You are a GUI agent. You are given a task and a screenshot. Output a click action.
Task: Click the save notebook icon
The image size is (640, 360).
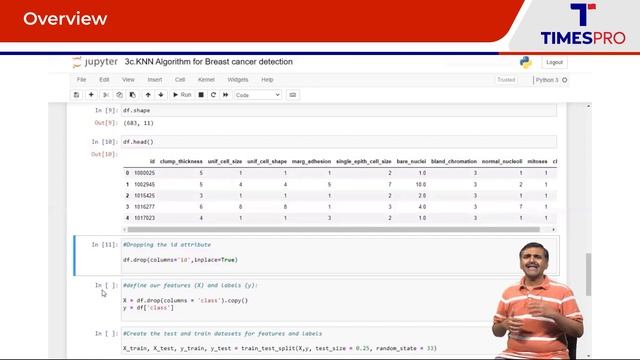click(x=76, y=95)
